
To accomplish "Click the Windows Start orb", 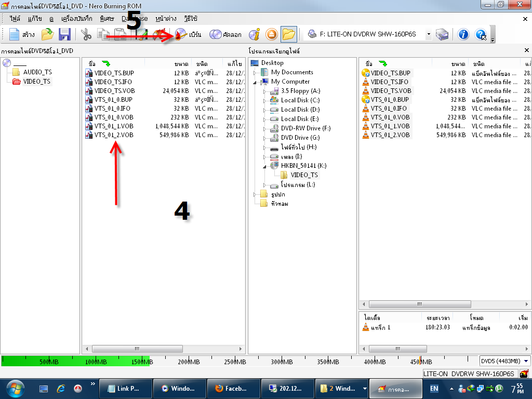I will coord(15,389).
